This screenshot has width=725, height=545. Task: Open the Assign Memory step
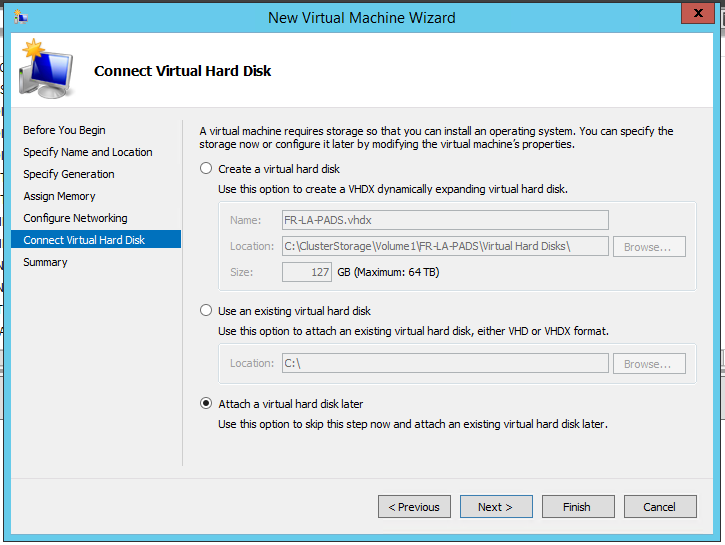tap(60, 196)
